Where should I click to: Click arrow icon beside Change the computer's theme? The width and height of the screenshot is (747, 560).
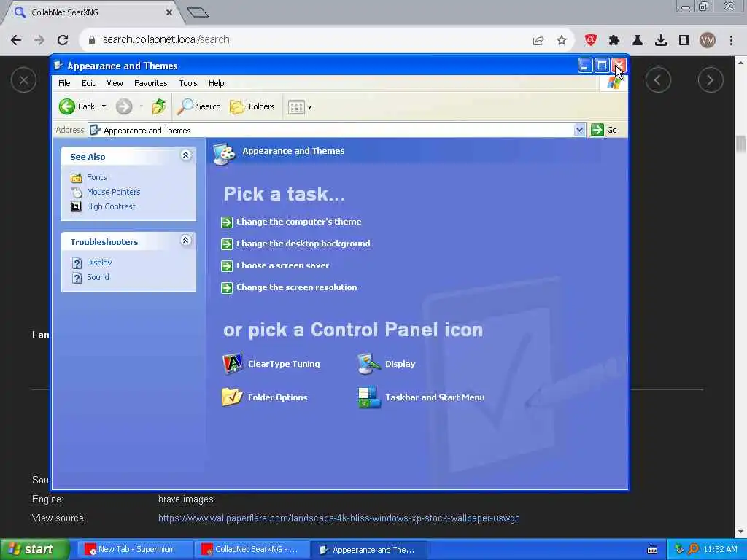click(x=227, y=222)
